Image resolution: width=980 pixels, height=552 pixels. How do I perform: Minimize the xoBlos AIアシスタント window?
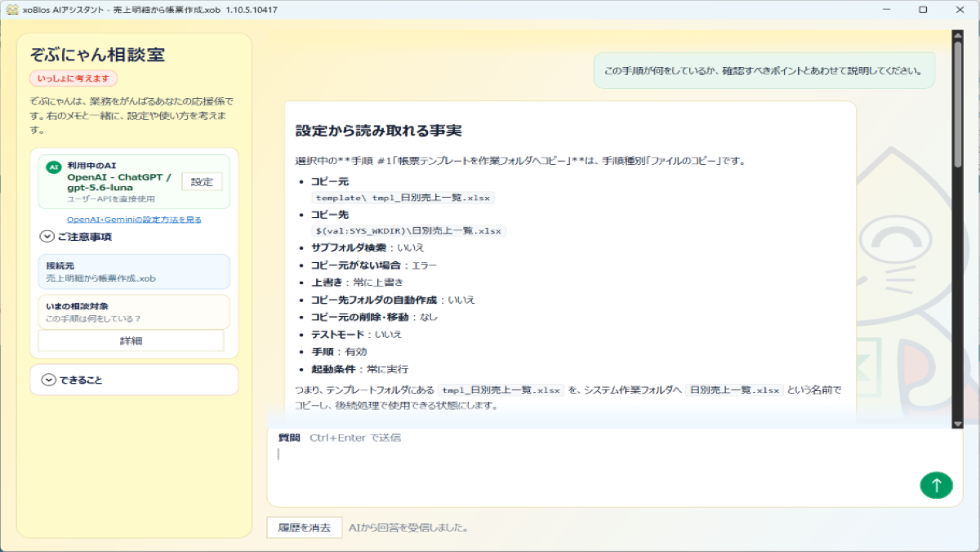(x=885, y=9)
